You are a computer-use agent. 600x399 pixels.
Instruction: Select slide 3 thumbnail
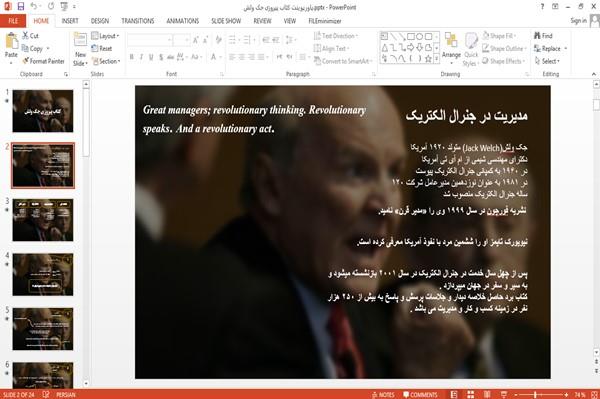[x=43, y=220]
